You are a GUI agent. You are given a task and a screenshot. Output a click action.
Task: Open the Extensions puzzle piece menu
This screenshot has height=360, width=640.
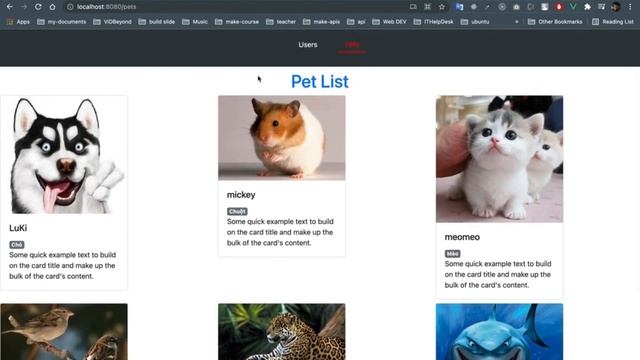(587, 7)
